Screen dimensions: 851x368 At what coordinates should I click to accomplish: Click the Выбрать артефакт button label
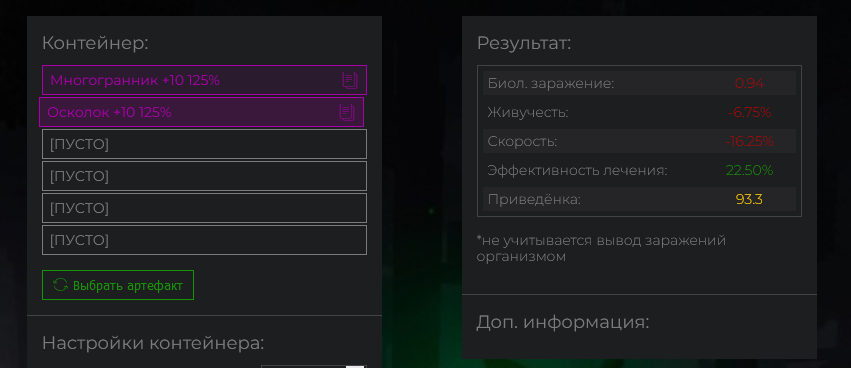tap(128, 285)
